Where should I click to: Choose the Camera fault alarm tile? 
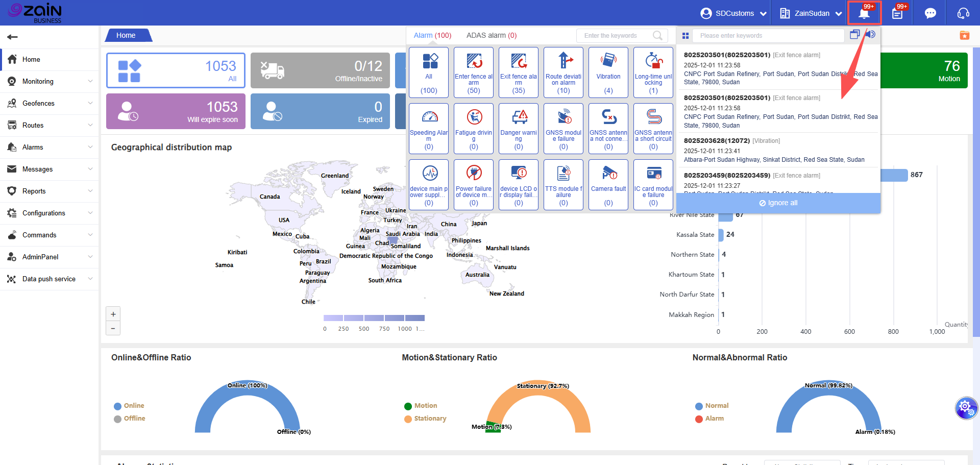click(x=608, y=184)
